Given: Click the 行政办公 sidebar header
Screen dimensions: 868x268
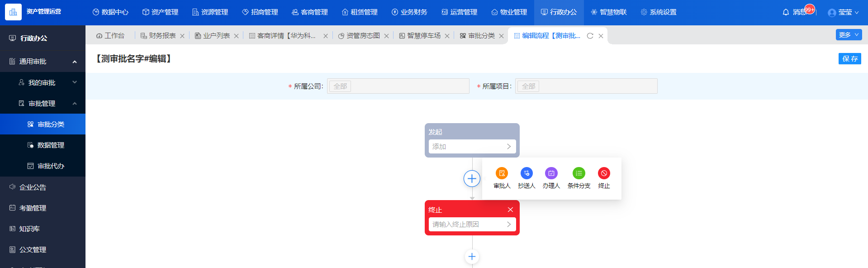Looking at the screenshot, I should click(43, 38).
